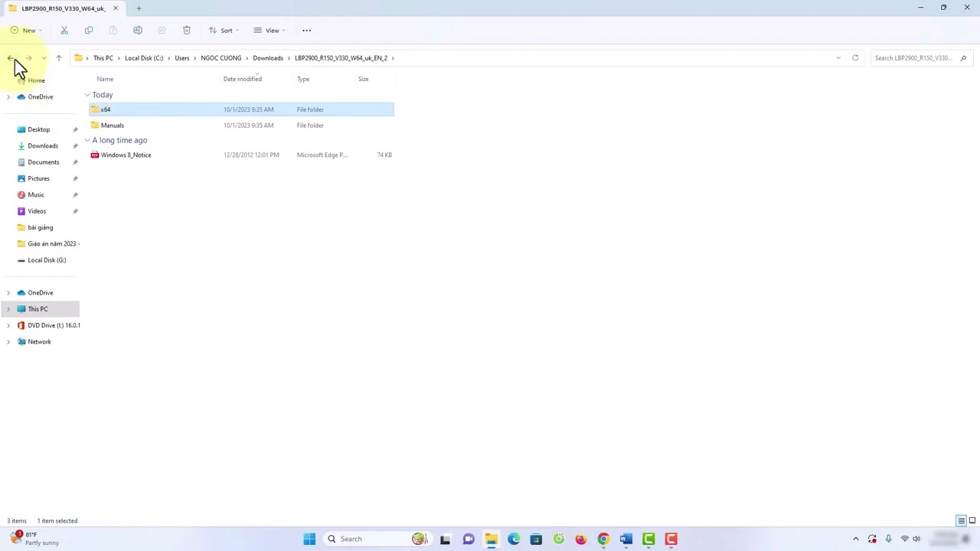Open the address bar history dropdown

838,58
